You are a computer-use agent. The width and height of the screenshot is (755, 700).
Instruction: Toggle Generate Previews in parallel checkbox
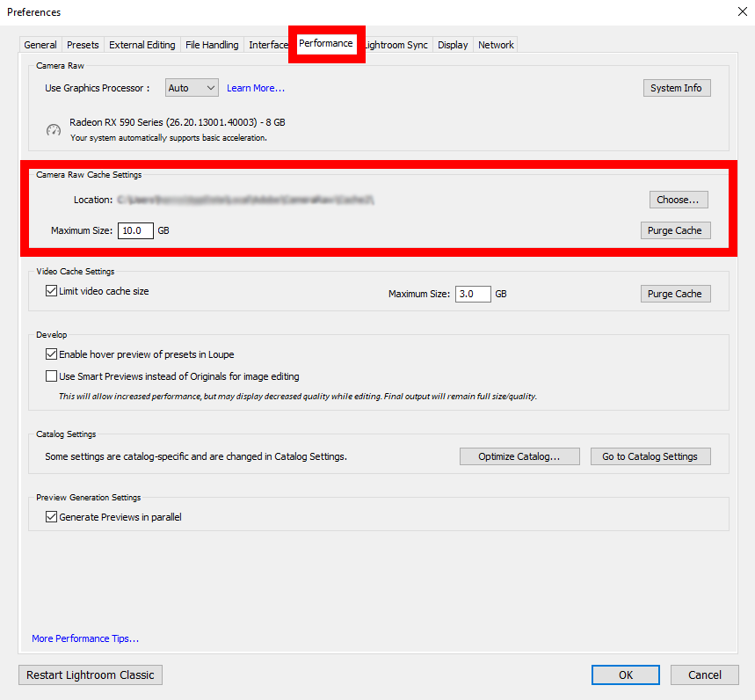[51, 517]
